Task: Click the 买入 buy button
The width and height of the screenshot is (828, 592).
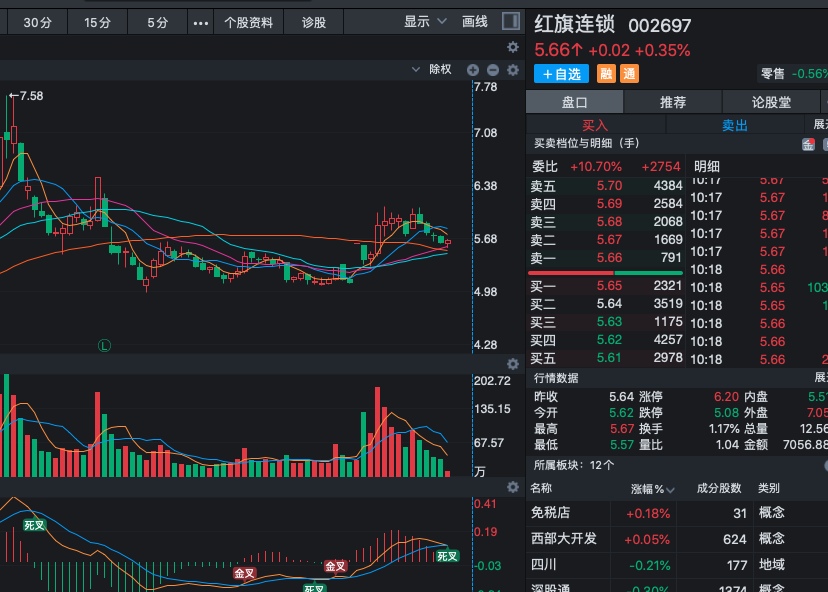Action: tap(595, 125)
